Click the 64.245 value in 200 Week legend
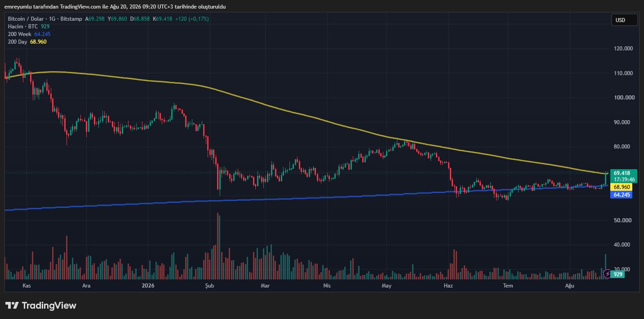The height and width of the screenshot is (319, 644). 42,34
